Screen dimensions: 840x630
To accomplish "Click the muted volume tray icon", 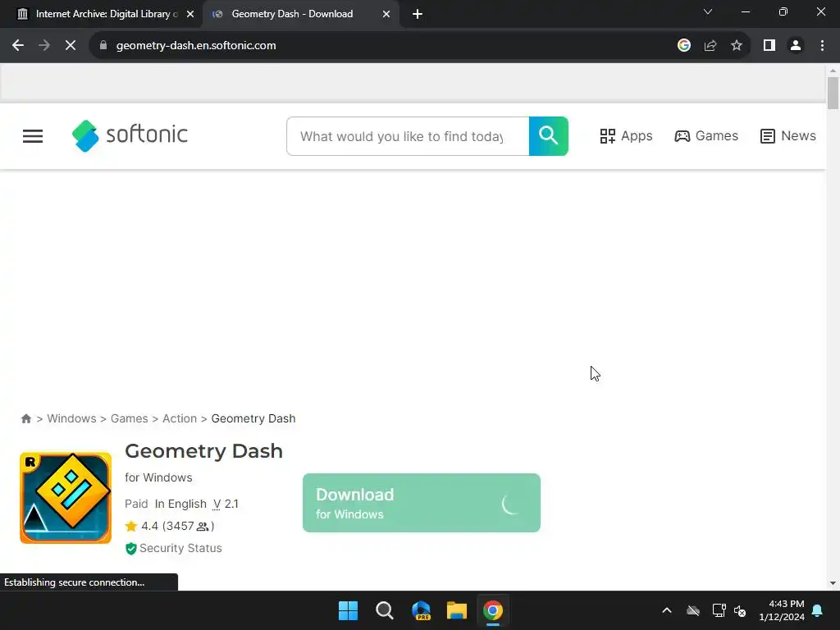I will 741,610.
